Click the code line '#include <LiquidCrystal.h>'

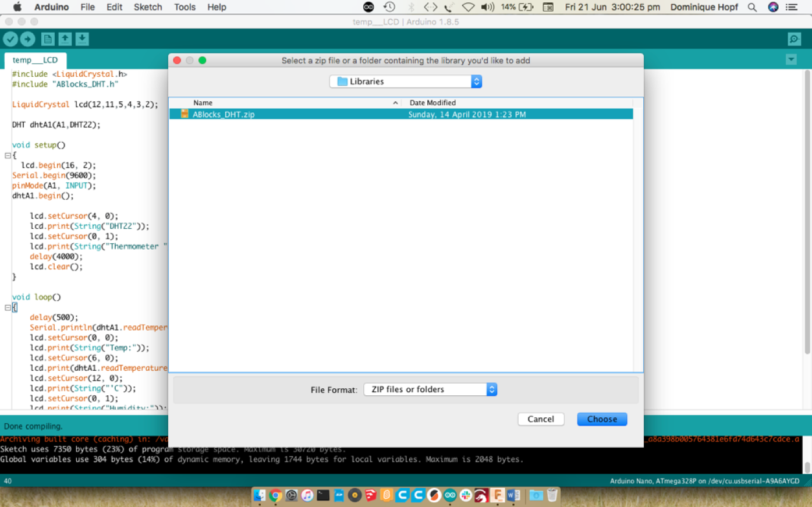[x=69, y=74]
